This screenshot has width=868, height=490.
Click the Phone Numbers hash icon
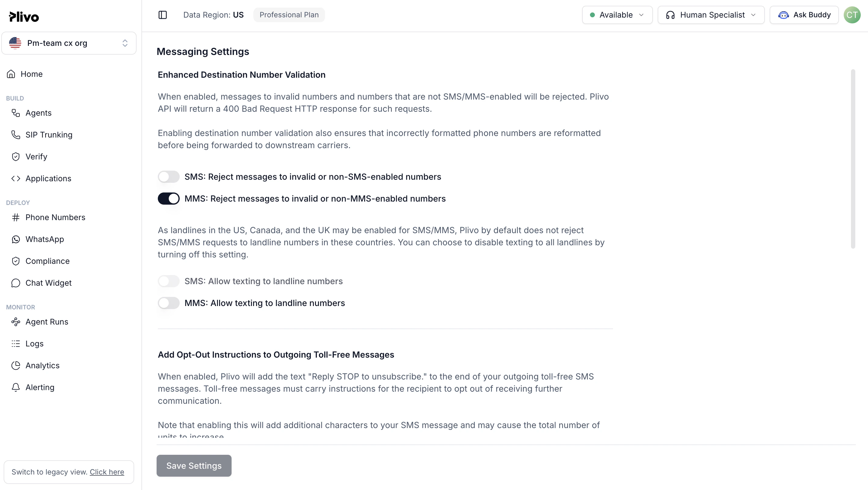click(x=16, y=217)
